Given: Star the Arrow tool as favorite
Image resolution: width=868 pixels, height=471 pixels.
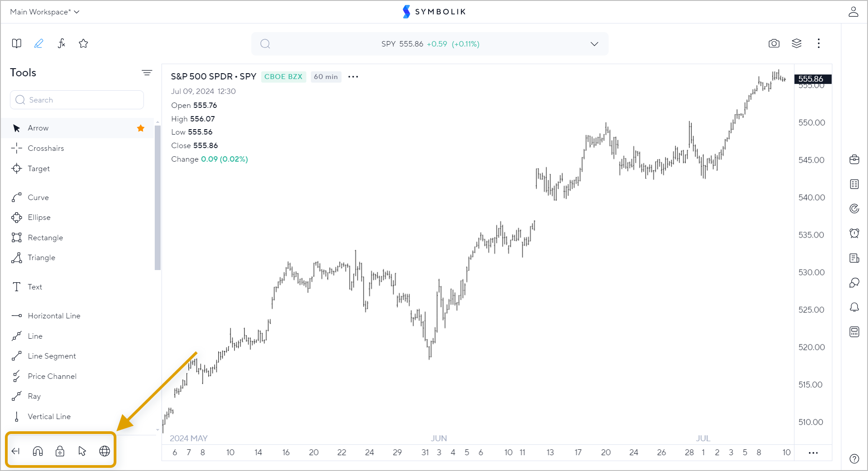Looking at the screenshot, I should (140, 128).
